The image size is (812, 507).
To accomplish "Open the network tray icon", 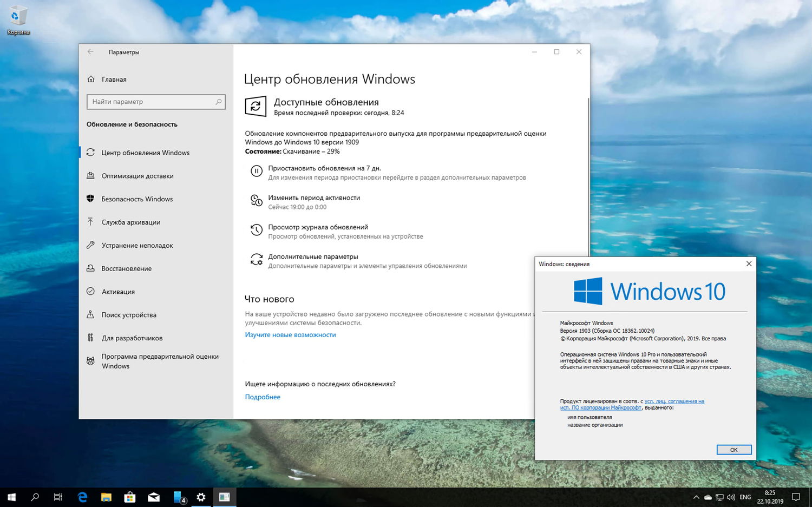I will [x=719, y=497].
